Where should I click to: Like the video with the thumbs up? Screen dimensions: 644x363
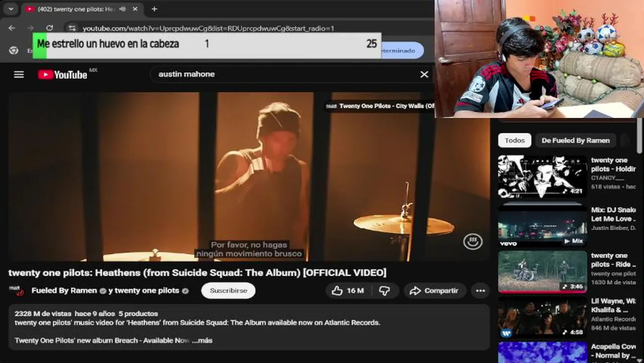point(337,290)
